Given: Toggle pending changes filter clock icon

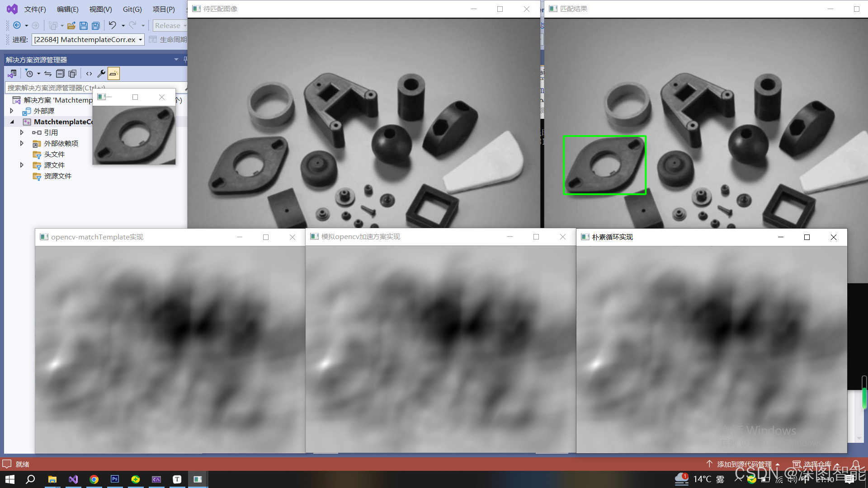Looking at the screenshot, I should click(29, 74).
